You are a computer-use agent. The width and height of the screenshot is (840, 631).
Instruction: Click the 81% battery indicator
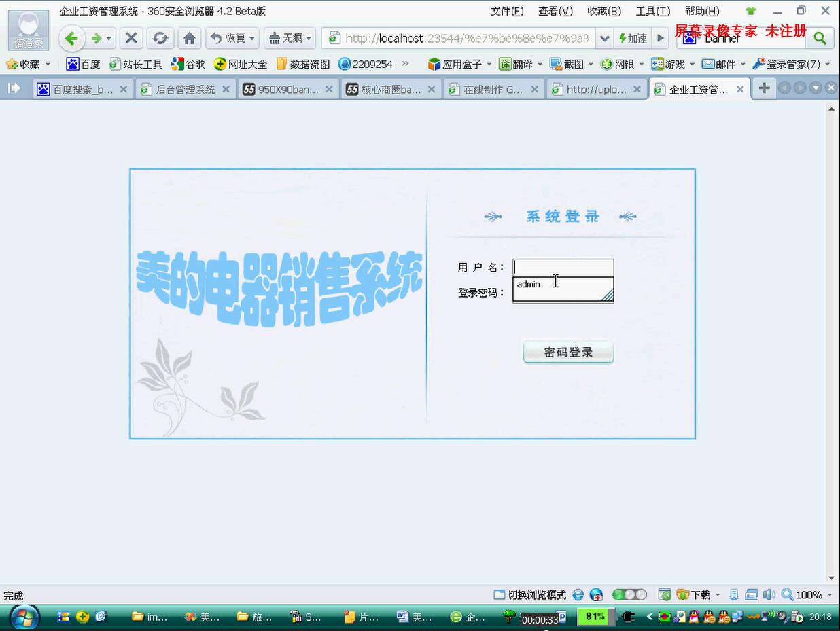pos(595,617)
